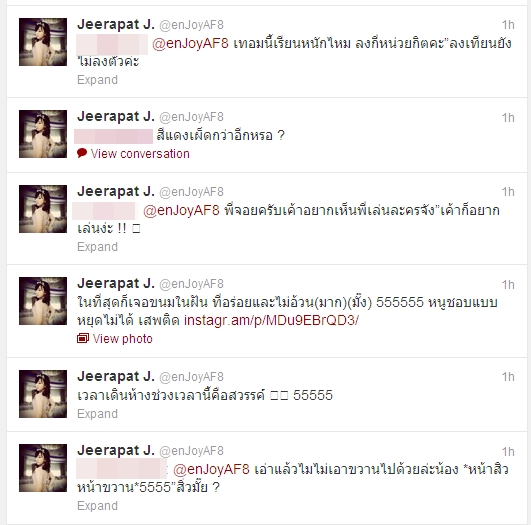Open the View conversation link
Image resolution: width=531 pixels, height=525 pixels.
click(x=140, y=154)
